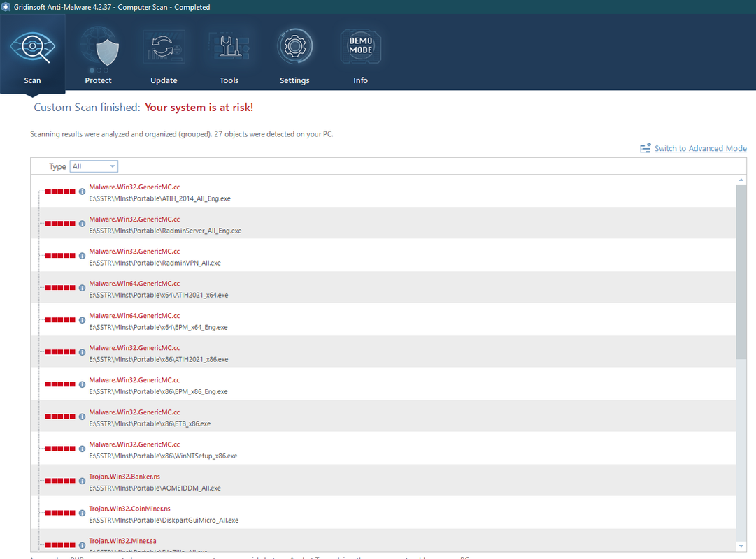
Task: Select the Info tab label
Action: (361, 80)
